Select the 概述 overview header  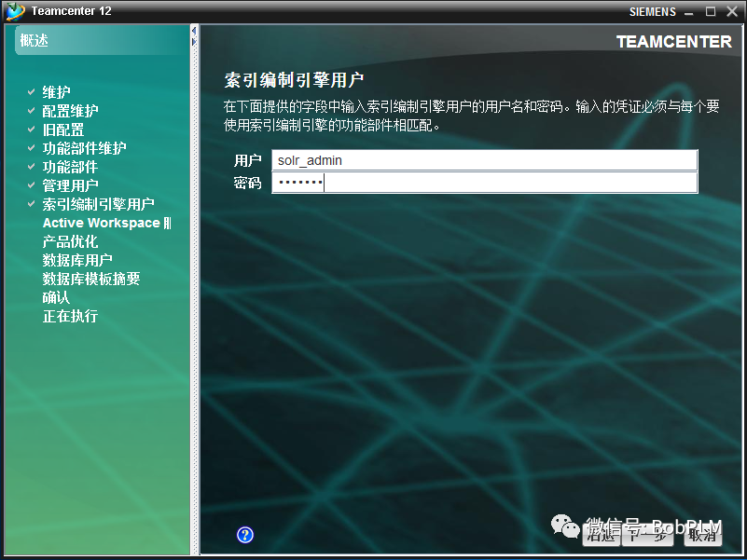[35, 40]
